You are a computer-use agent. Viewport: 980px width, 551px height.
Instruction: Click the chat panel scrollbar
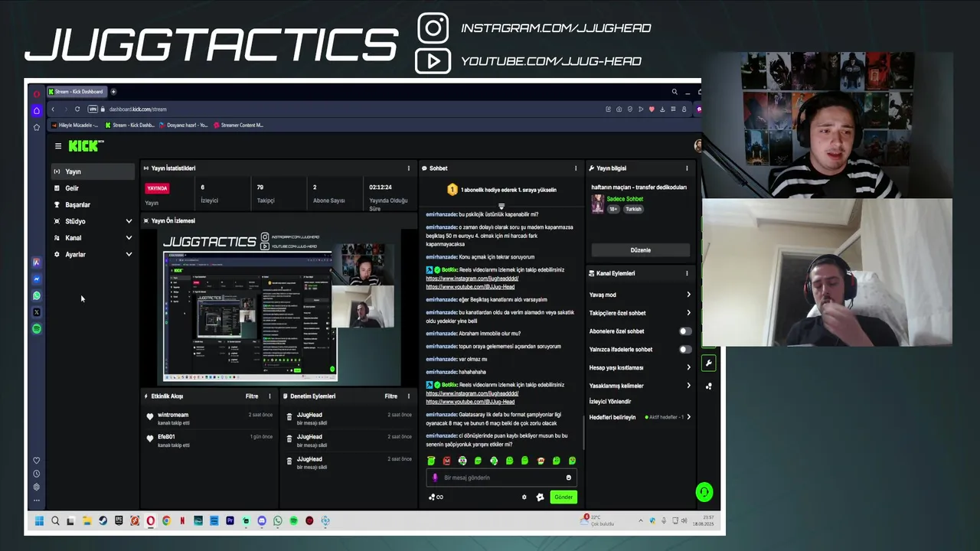pyautogui.click(x=584, y=432)
